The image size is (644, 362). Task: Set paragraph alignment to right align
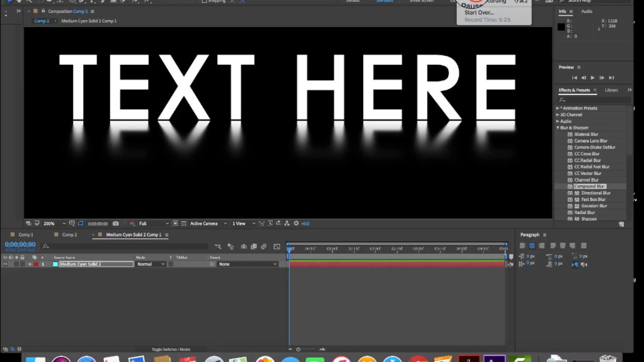(x=541, y=245)
